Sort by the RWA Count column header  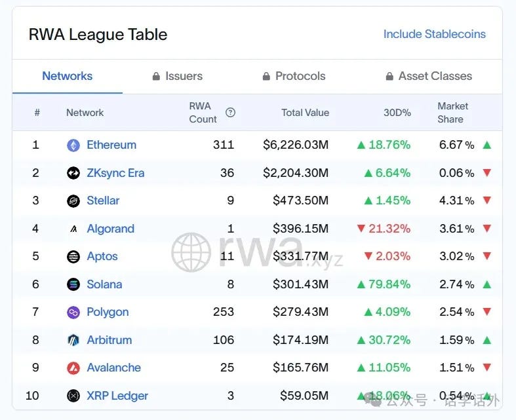pos(203,113)
